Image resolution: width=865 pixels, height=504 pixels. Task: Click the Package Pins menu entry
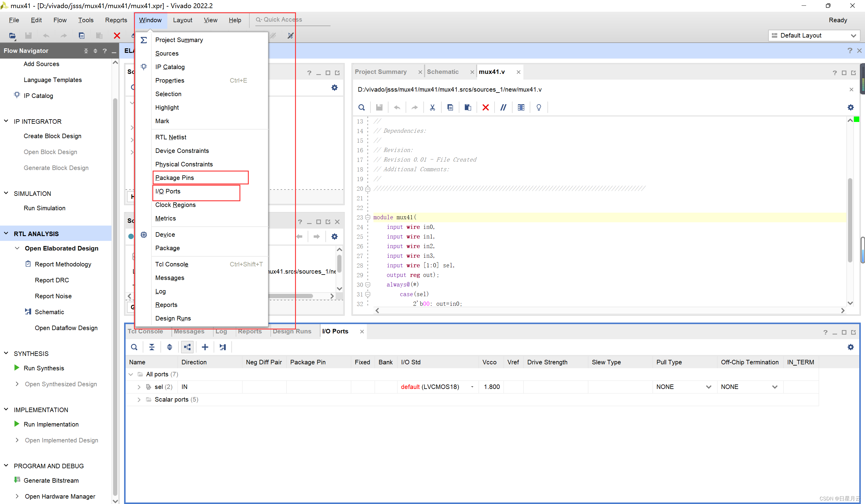click(174, 178)
